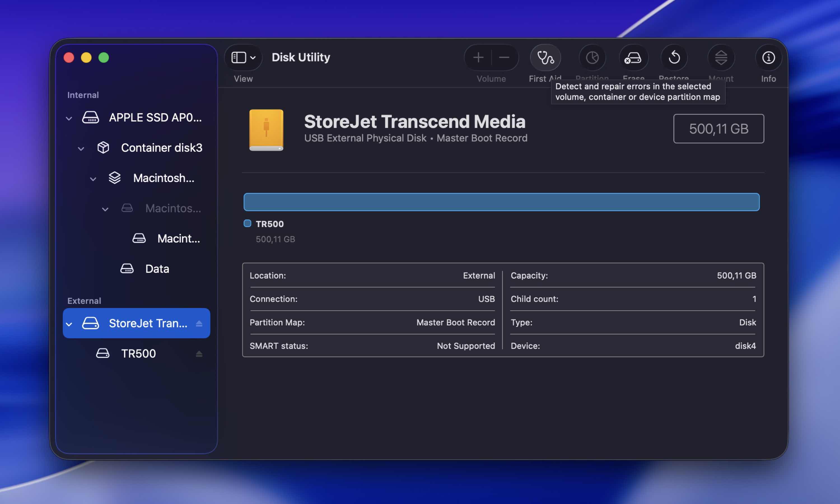
Task: Collapse the greyed Macintos... snapshot chevron
Action: (105, 209)
